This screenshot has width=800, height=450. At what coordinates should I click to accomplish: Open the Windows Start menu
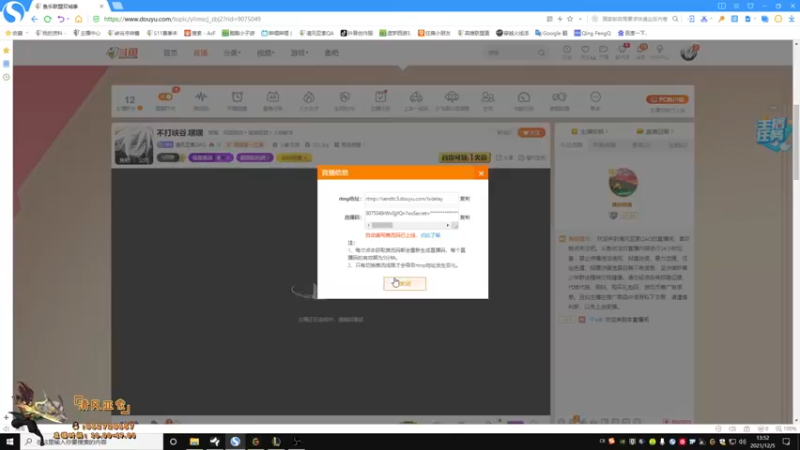10,441
